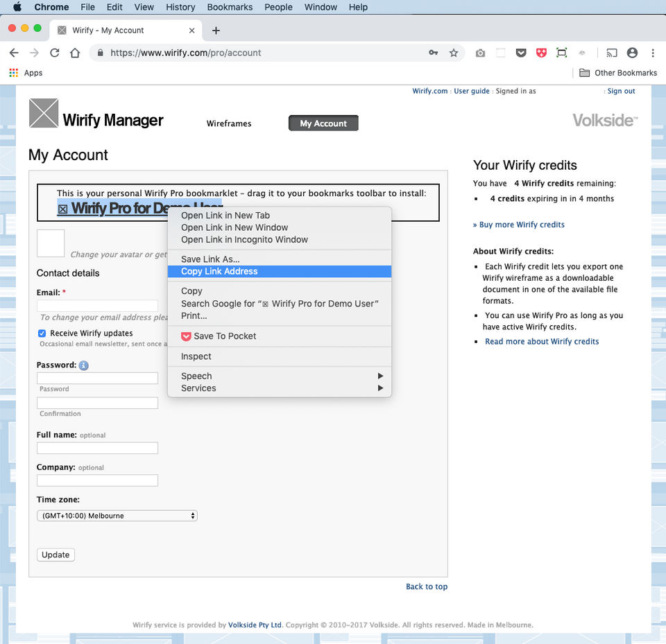666x644 pixels.
Task: Switch to Wireframes tab
Action: tap(229, 123)
